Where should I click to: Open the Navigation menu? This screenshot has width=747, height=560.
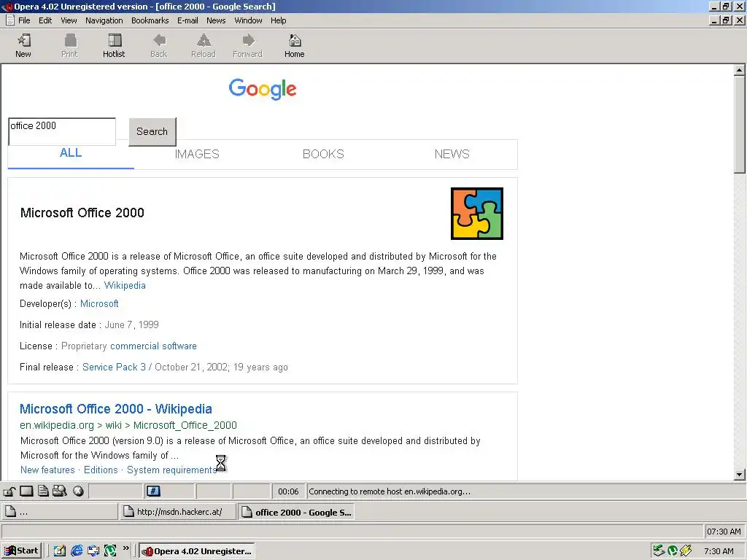click(x=104, y=20)
